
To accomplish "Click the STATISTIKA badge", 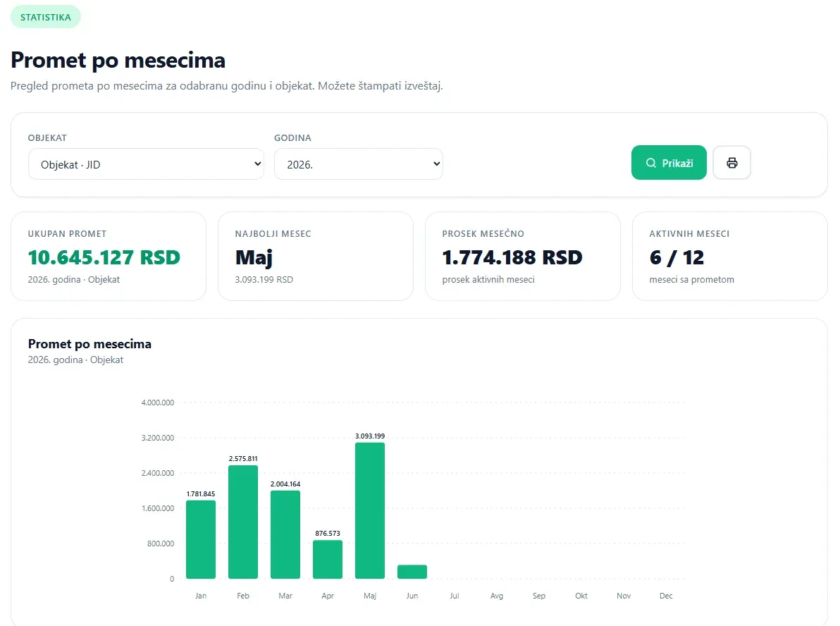I will pos(46,17).
